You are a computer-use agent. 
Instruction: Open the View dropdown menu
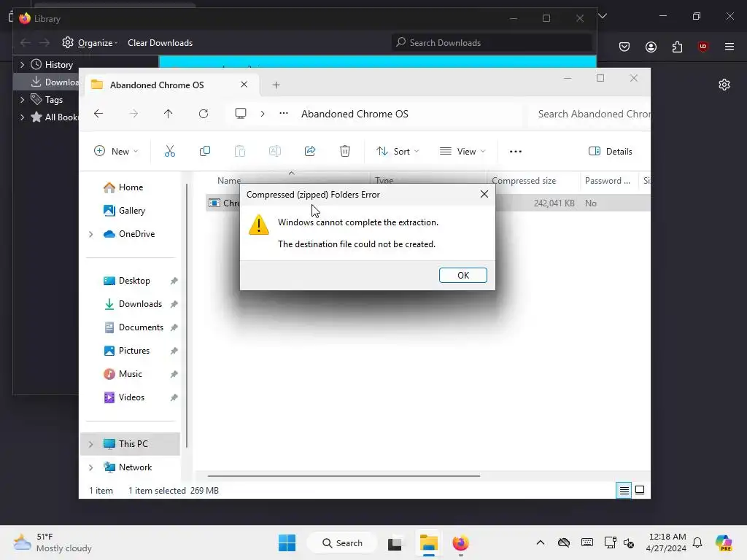[x=462, y=152]
